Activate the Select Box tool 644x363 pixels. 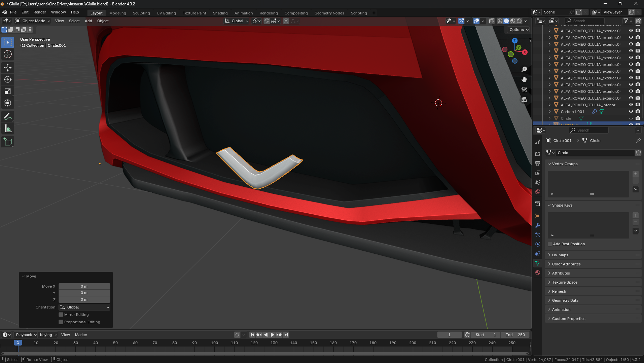8,42
